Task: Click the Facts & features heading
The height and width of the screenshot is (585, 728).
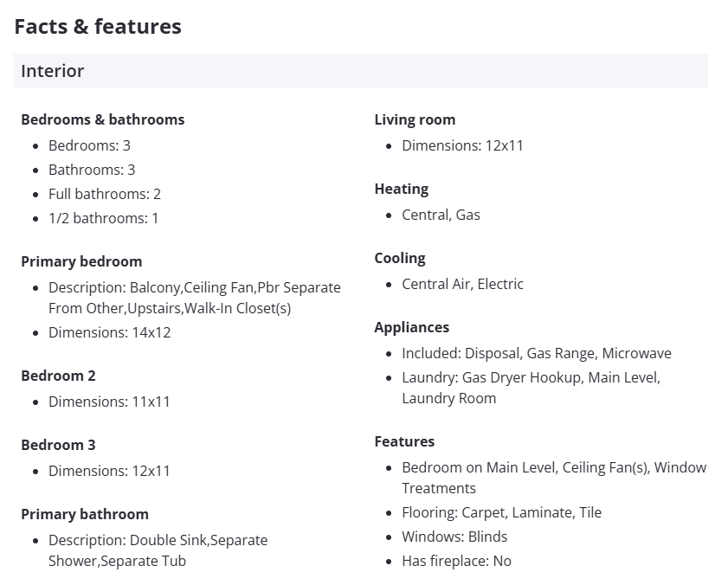Action: coord(98,27)
